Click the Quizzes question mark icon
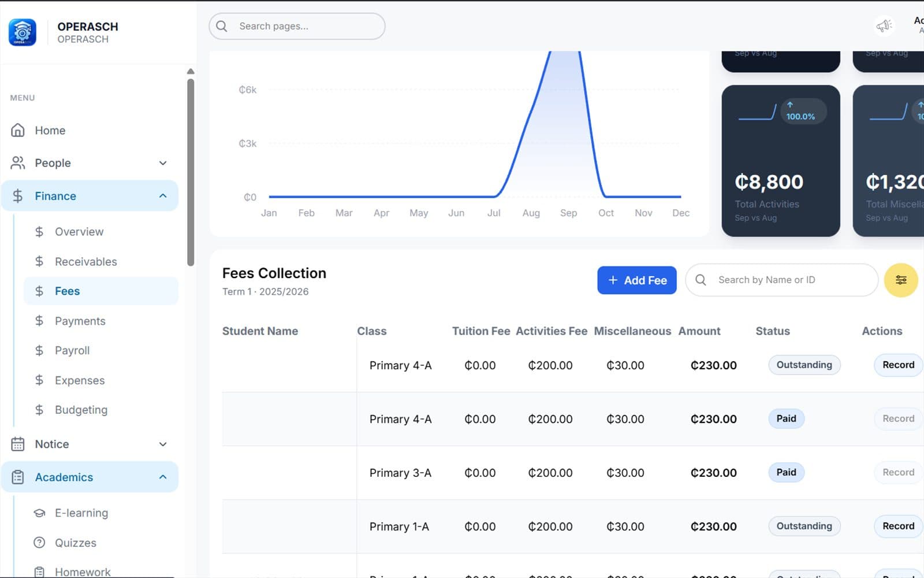This screenshot has width=924, height=578. (x=39, y=543)
